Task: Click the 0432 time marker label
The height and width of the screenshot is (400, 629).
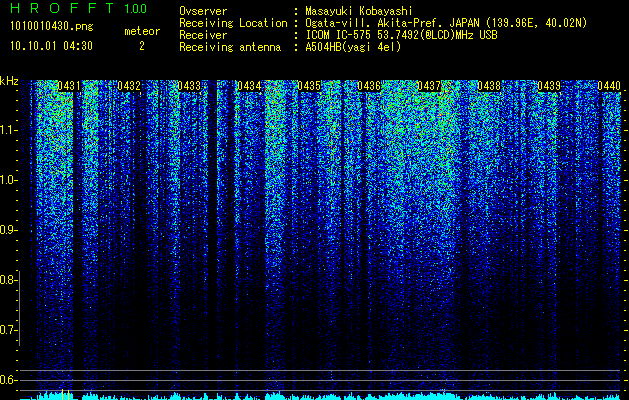Action: coord(129,86)
